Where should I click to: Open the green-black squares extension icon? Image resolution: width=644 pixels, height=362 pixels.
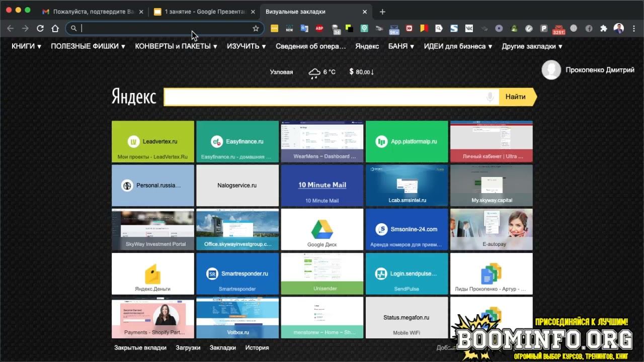(x=349, y=29)
